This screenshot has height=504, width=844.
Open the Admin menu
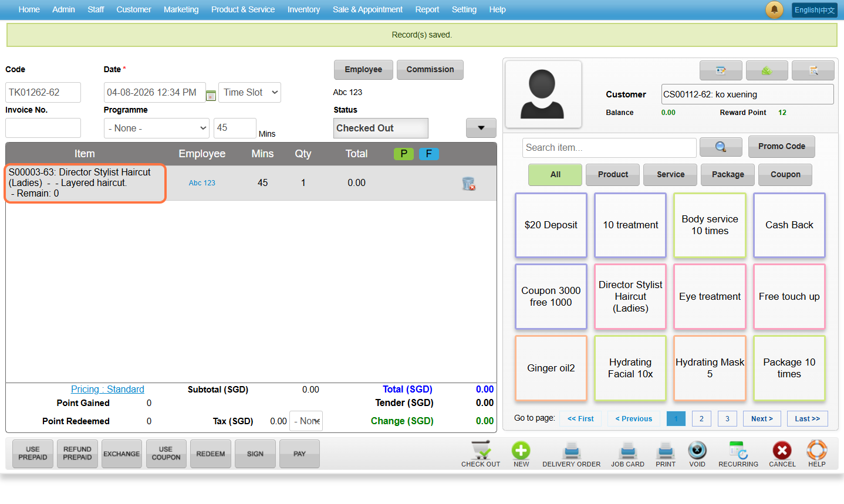click(63, 9)
